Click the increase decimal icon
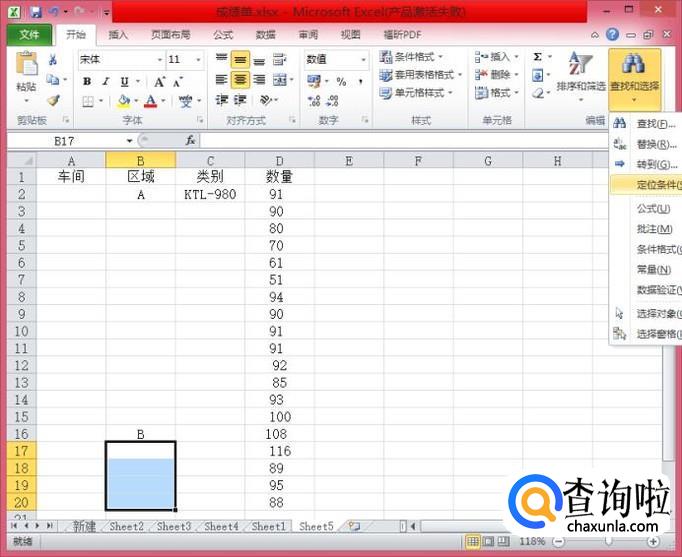The width and height of the screenshot is (682, 557). pyautogui.click(x=314, y=101)
